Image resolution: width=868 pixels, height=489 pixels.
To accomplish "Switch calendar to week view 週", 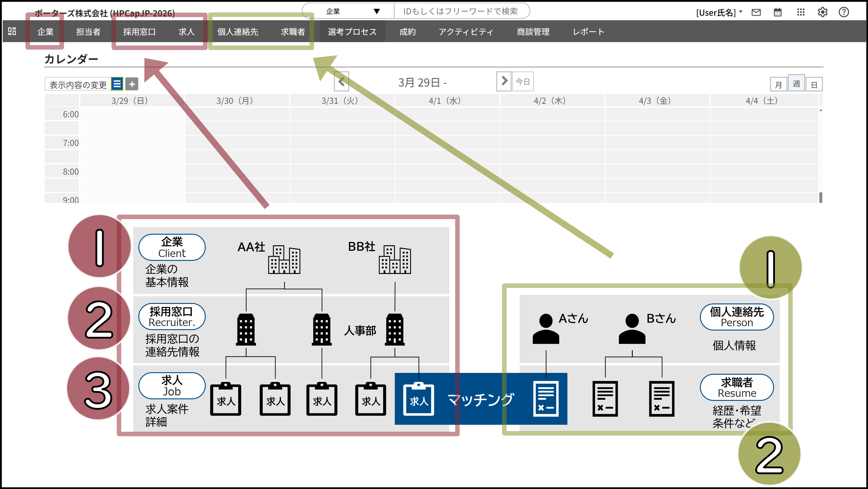I will 796,84.
